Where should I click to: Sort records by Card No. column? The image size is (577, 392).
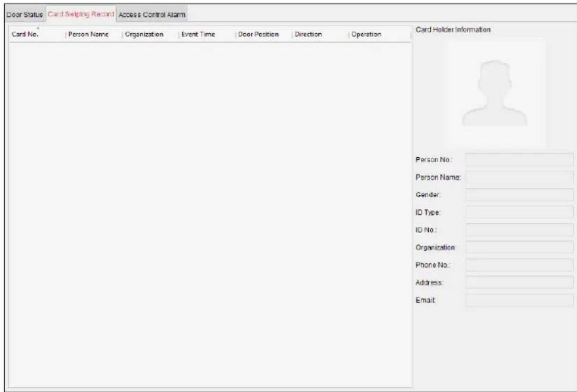pos(37,34)
